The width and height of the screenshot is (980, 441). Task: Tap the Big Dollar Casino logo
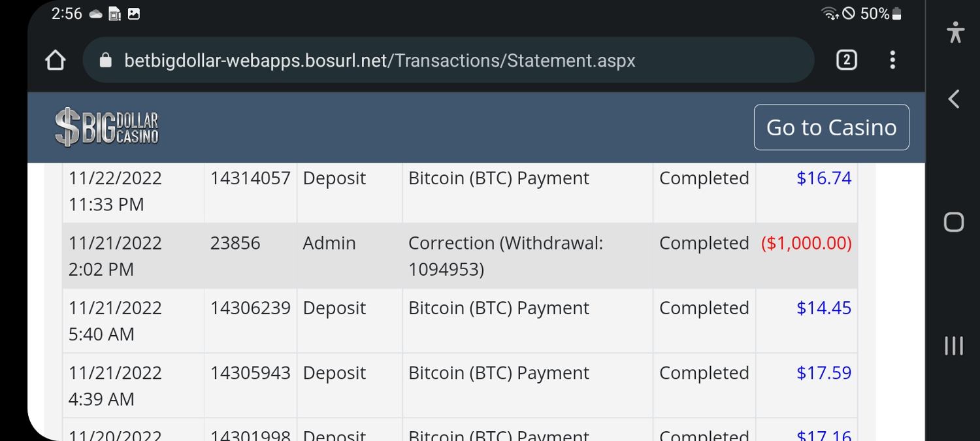coord(107,127)
